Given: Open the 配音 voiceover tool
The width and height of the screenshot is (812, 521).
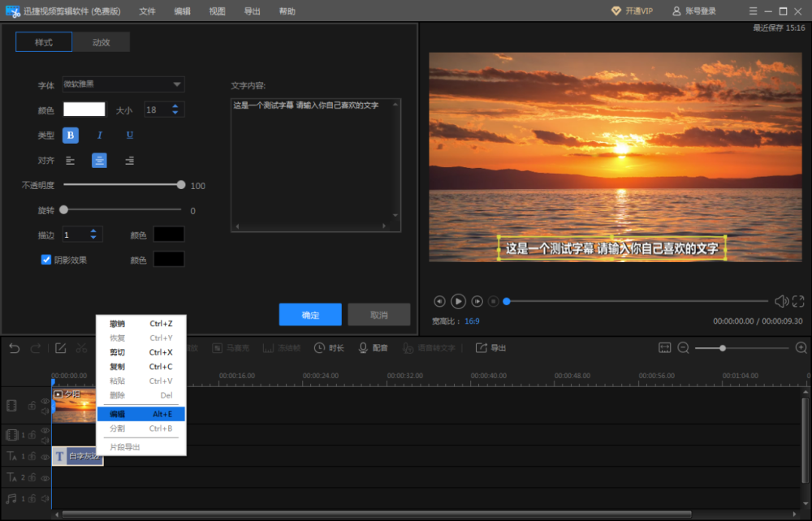Looking at the screenshot, I should (x=374, y=348).
